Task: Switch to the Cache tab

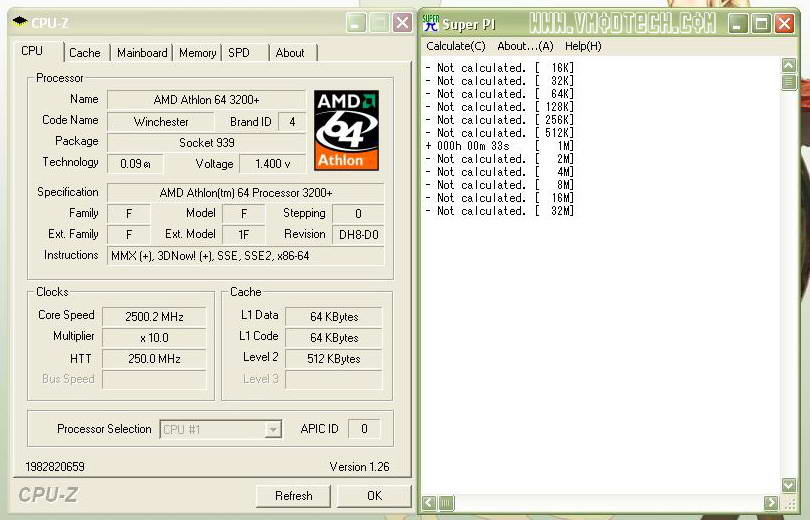Action: 85,53
